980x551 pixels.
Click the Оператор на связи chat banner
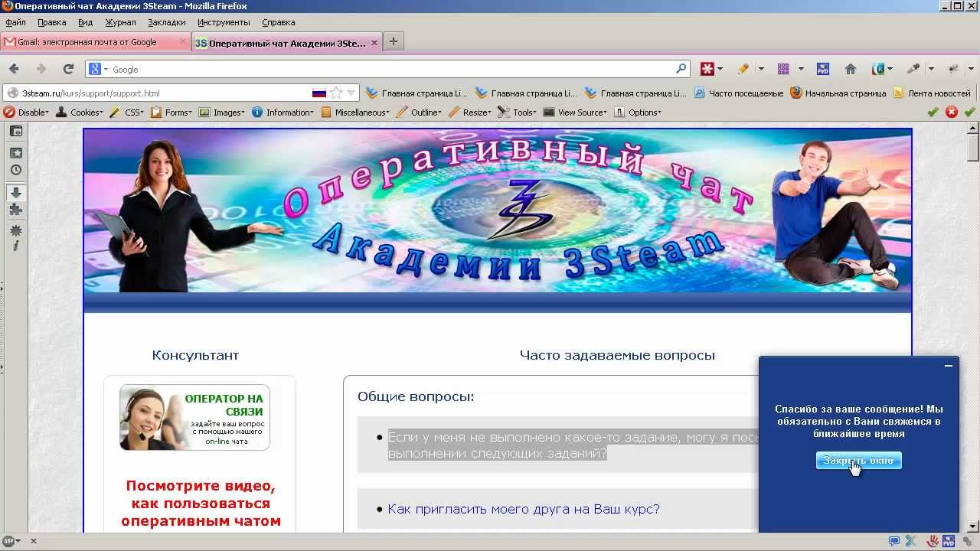[x=195, y=418]
